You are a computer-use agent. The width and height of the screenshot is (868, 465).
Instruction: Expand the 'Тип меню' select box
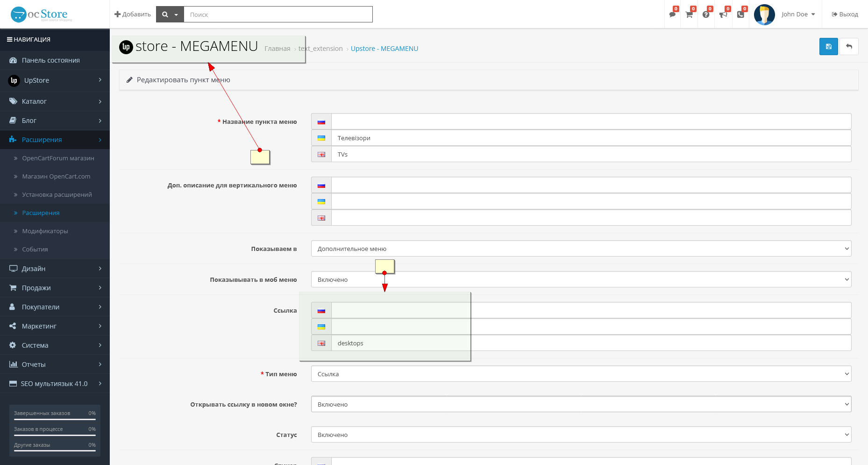[x=581, y=374]
